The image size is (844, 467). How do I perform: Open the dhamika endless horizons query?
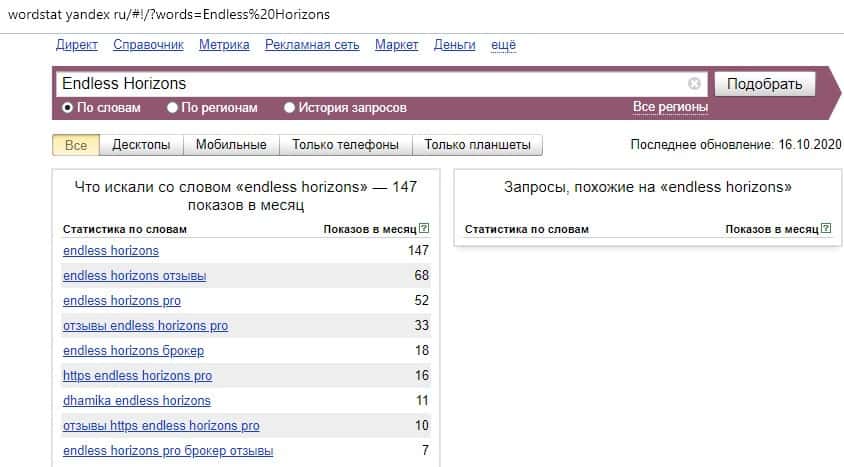[x=136, y=400]
